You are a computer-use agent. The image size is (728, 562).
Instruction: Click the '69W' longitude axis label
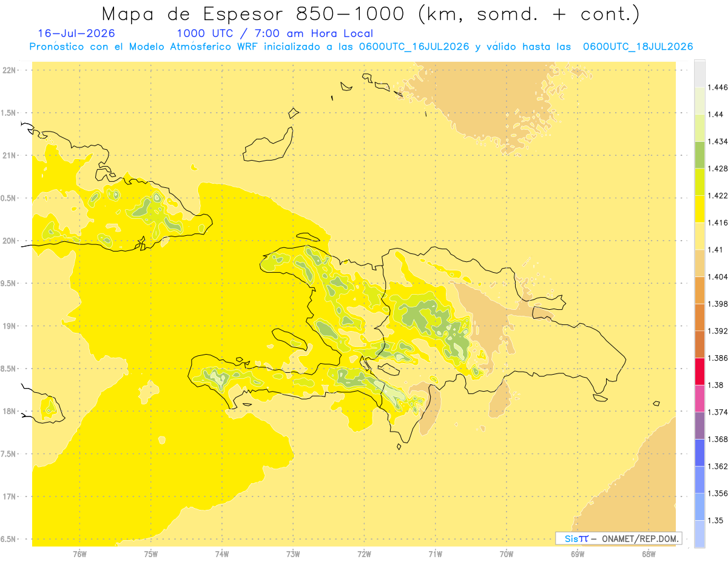[578, 554]
